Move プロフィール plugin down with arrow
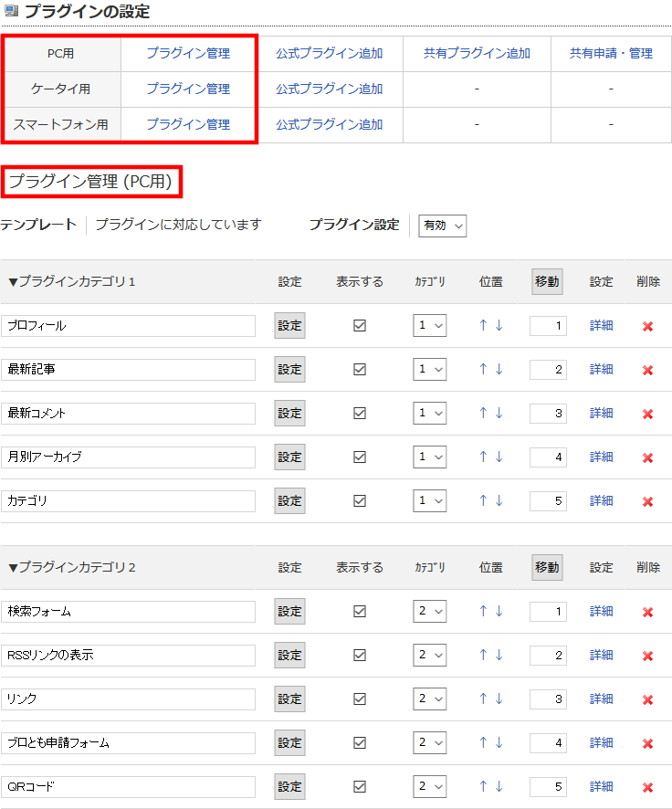 coord(499,325)
